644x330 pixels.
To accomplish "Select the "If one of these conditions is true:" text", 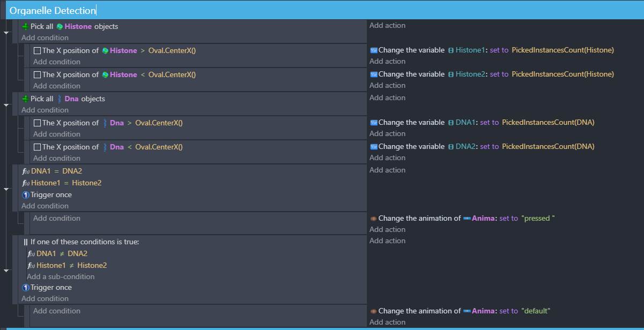I will point(85,242).
